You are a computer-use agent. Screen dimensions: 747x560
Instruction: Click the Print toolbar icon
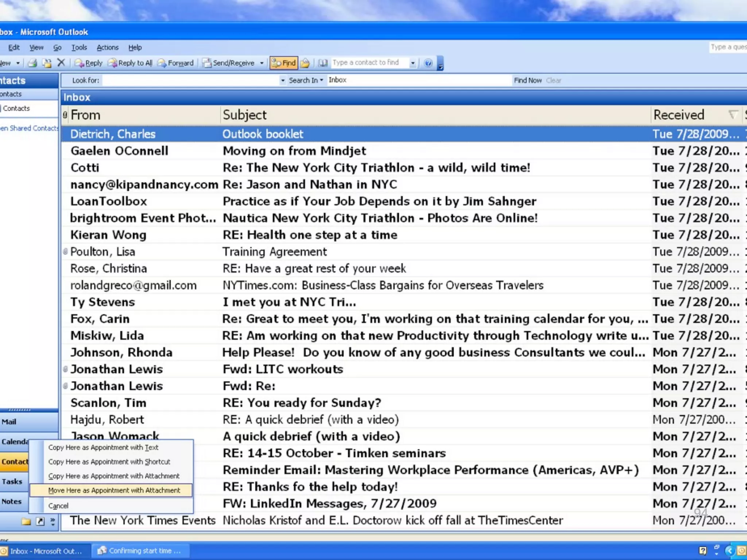click(32, 63)
